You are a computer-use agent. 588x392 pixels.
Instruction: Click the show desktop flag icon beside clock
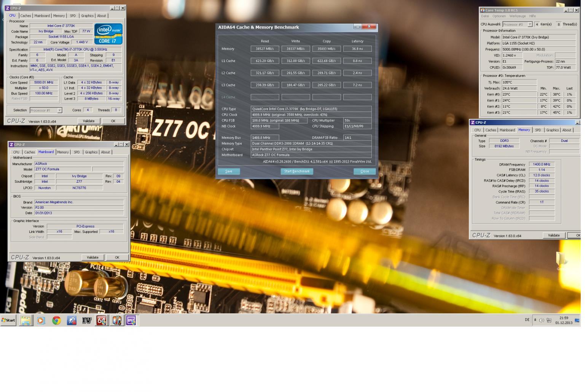click(x=577, y=320)
